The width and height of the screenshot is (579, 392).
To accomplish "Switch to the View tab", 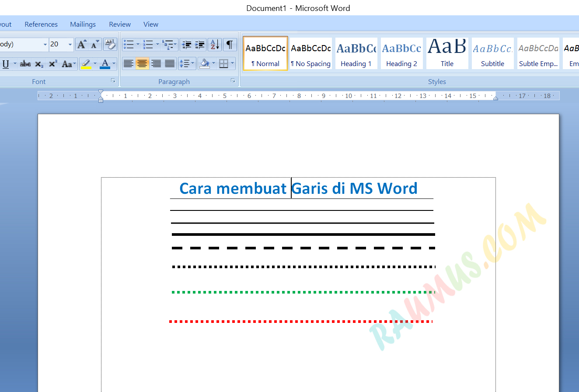I will [x=151, y=24].
